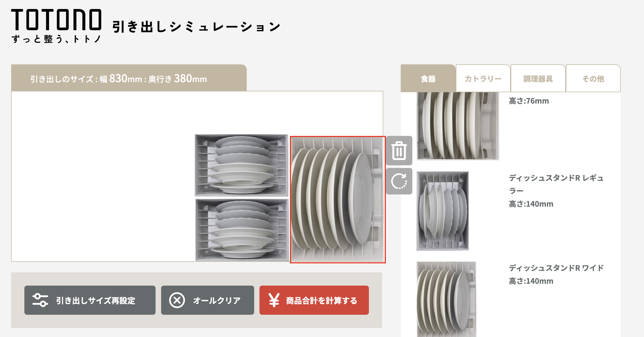Open the 調理器具 tab
This screenshot has height=337, width=644.
538,78
